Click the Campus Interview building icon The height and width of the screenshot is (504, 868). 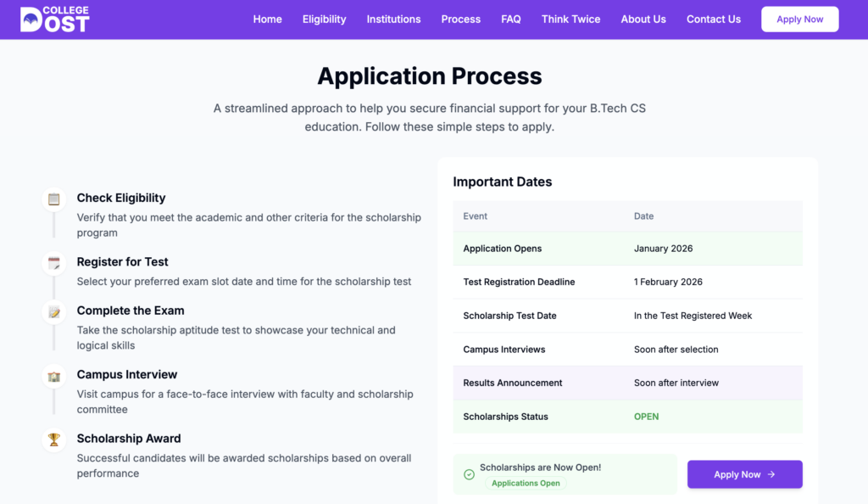54,376
